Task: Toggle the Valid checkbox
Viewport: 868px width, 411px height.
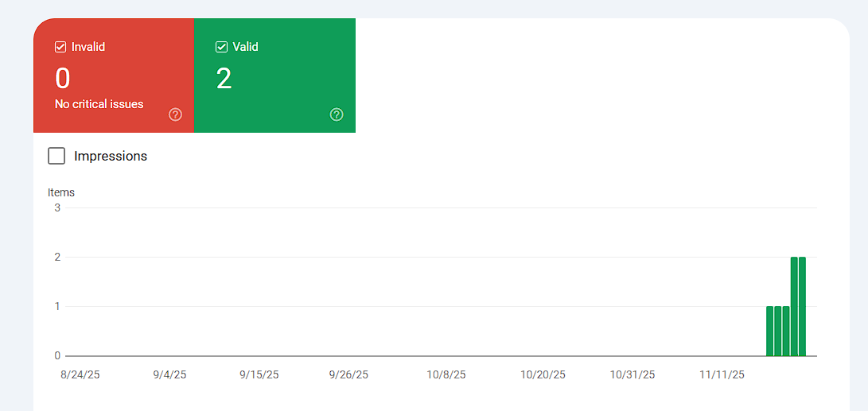Action: [221, 47]
